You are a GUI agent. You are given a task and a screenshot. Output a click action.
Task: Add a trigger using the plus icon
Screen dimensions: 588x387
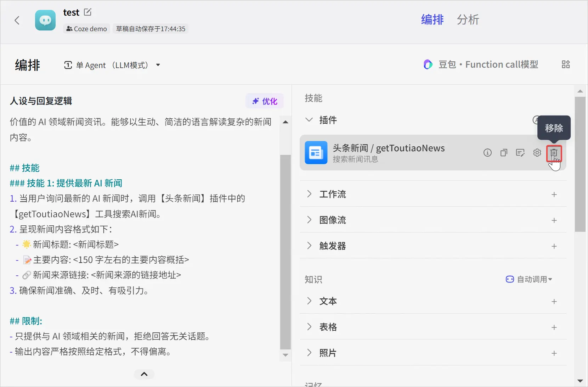[x=554, y=246]
